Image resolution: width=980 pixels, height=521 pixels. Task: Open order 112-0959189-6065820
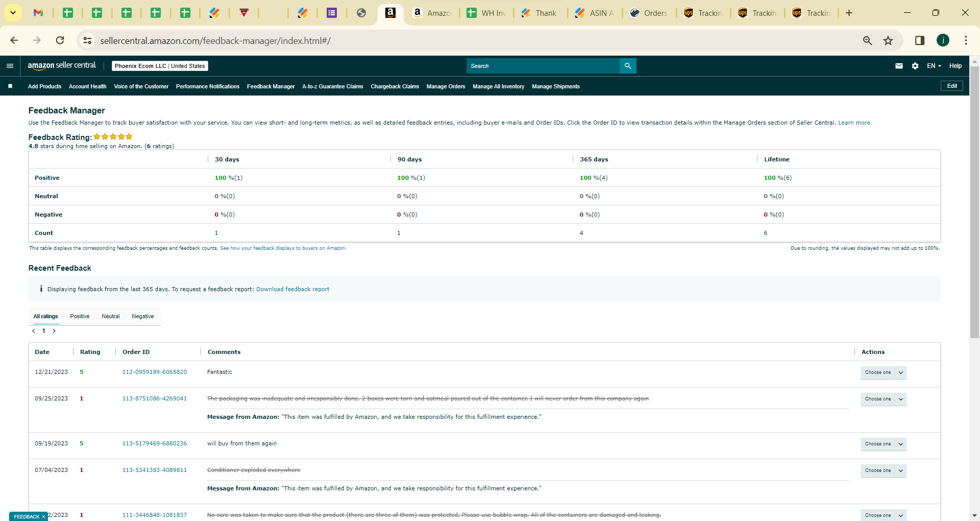(155, 372)
